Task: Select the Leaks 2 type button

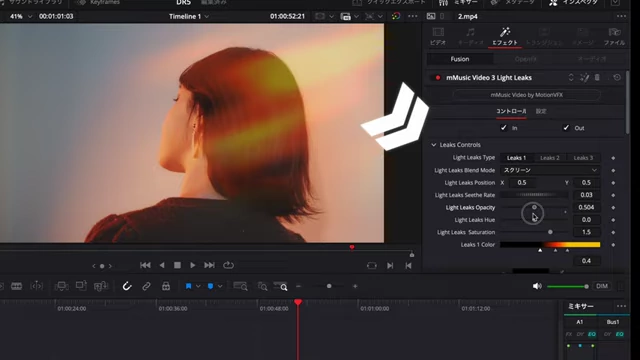Action: [x=550, y=158]
